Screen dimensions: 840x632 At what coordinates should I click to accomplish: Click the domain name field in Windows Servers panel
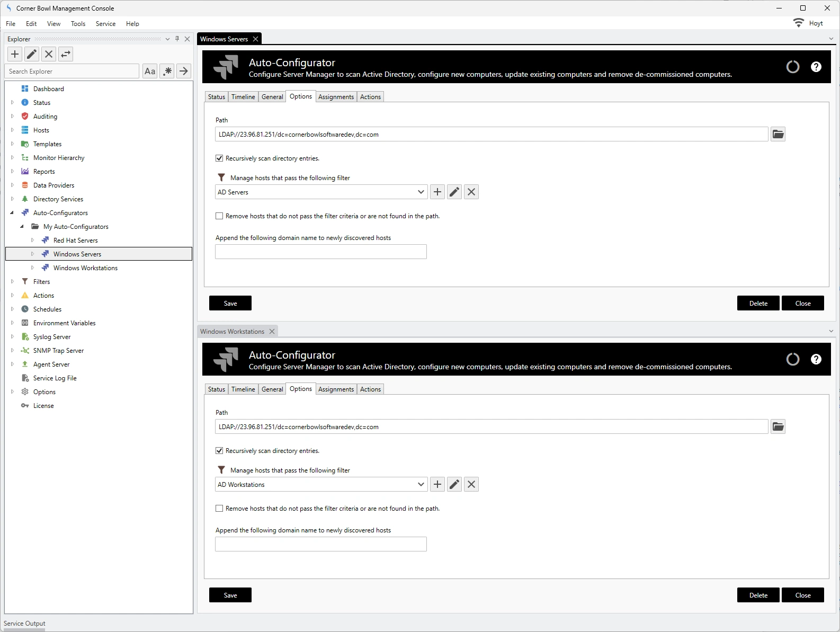[320, 252]
